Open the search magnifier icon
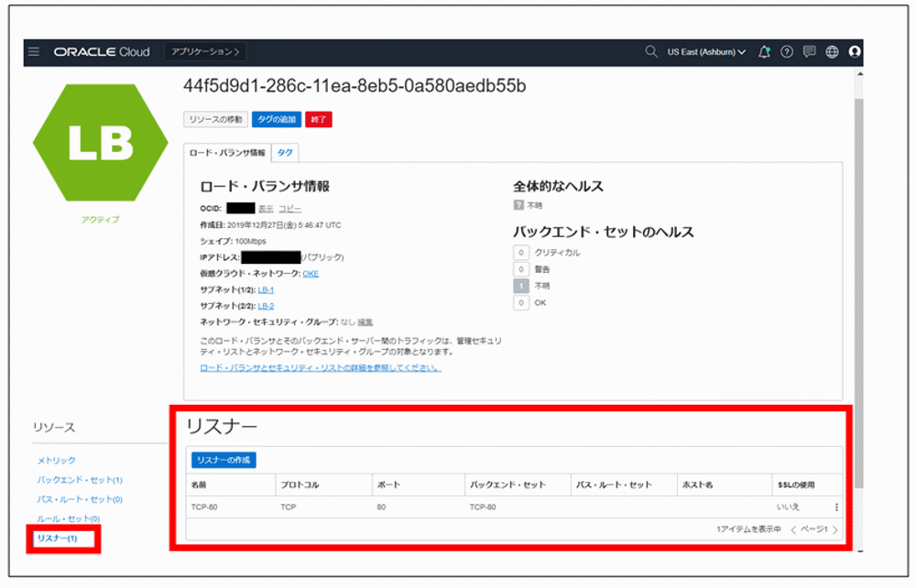916x588 pixels. pyautogui.click(x=651, y=51)
